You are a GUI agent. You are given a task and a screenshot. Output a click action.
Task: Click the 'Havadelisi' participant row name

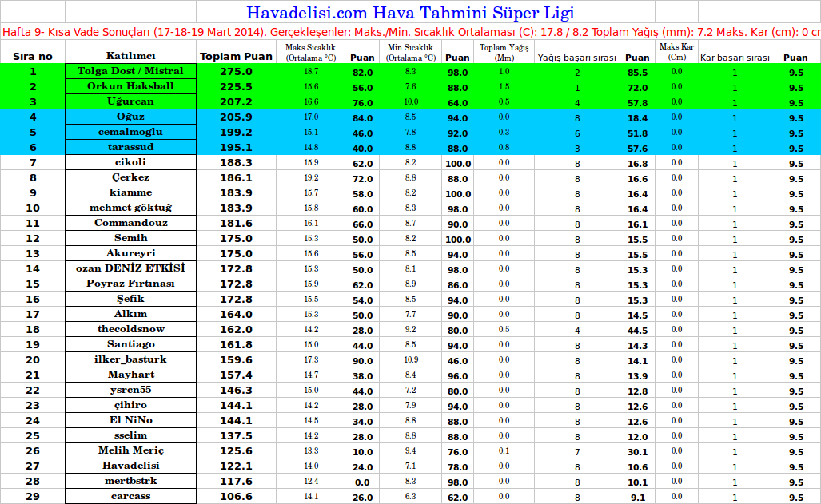[130, 466]
